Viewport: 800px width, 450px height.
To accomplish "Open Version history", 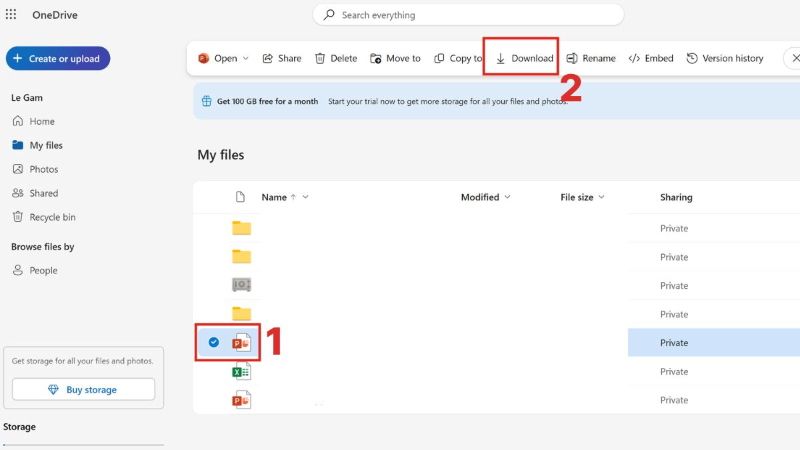I will [x=725, y=58].
